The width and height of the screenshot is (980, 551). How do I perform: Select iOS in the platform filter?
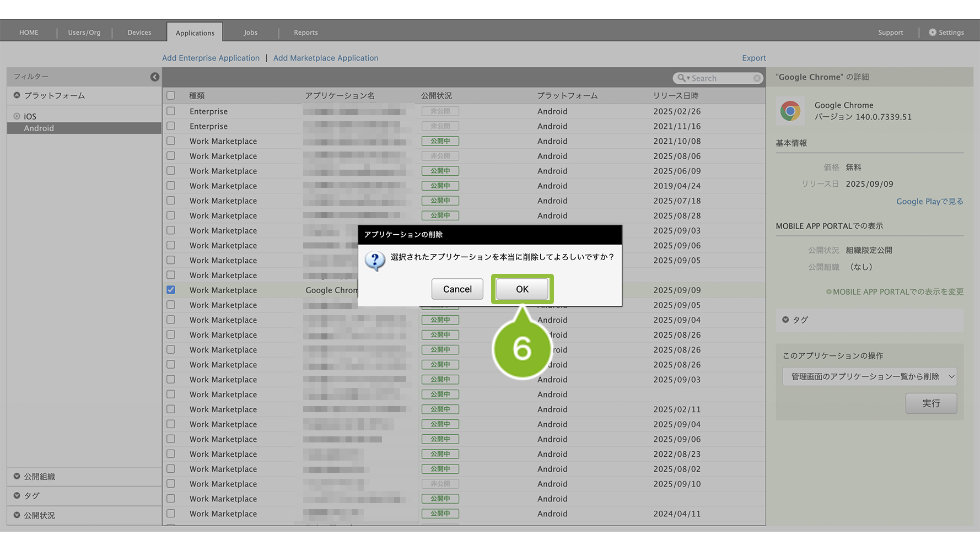pyautogui.click(x=30, y=116)
